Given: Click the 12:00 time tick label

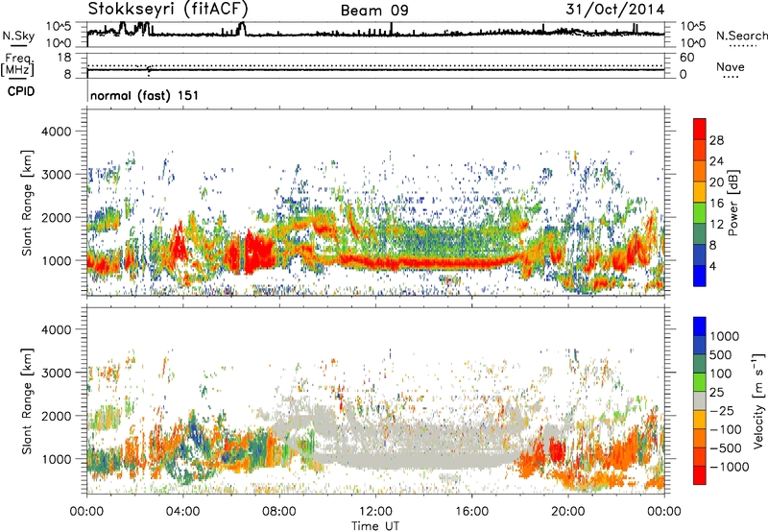Looking at the screenshot, I should 375,512.
